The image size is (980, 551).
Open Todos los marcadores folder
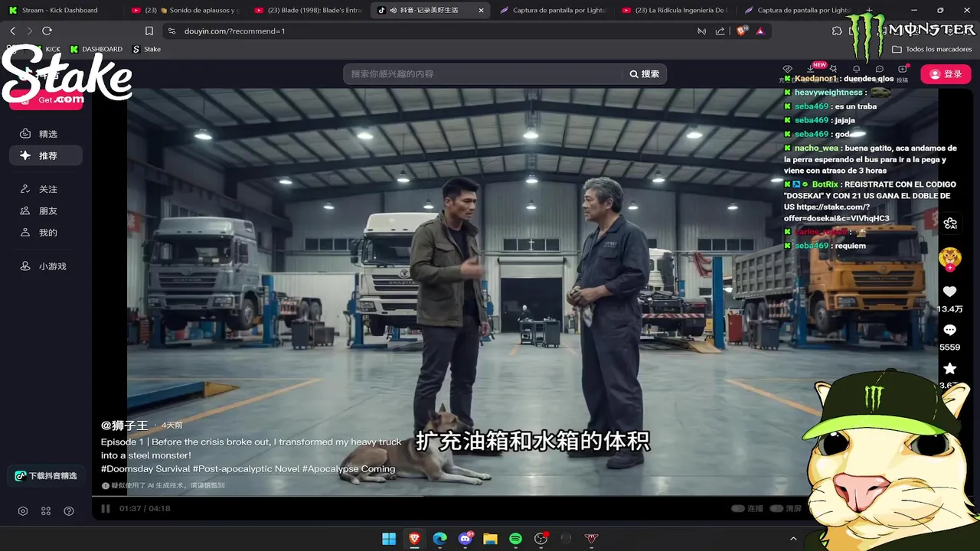(x=933, y=49)
